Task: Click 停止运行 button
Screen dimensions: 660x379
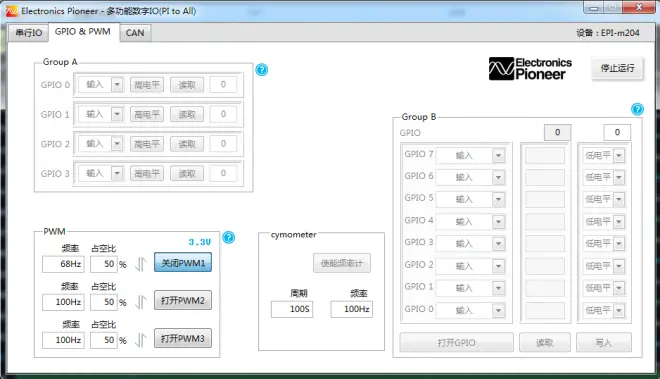Action: pyautogui.click(x=617, y=68)
